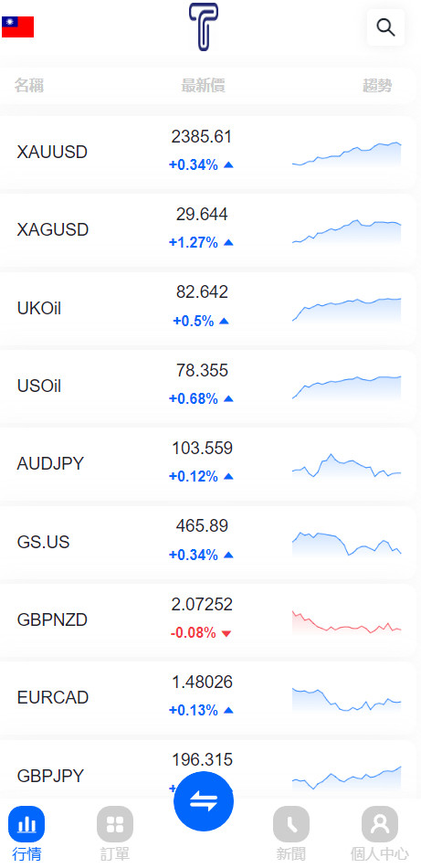Image resolution: width=421 pixels, height=868 pixels.
Task: View the AUDJPY trend sparkline
Action: tap(346, 466)
